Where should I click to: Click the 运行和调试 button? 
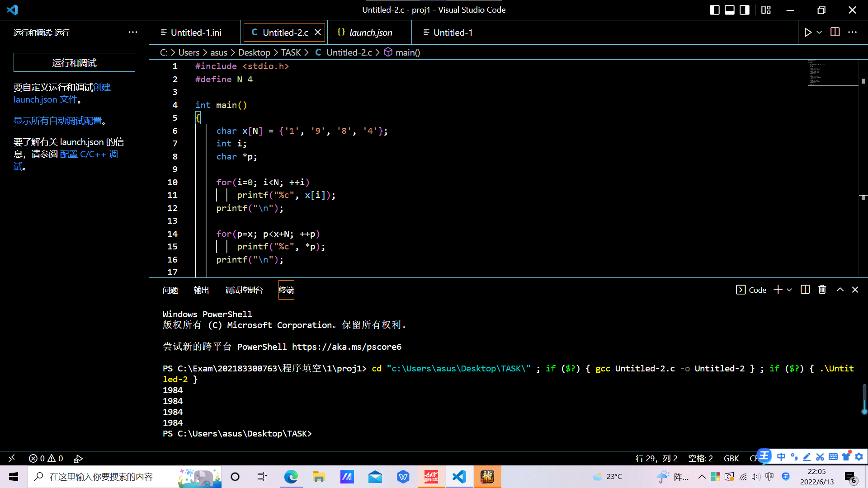coord(74,63)
